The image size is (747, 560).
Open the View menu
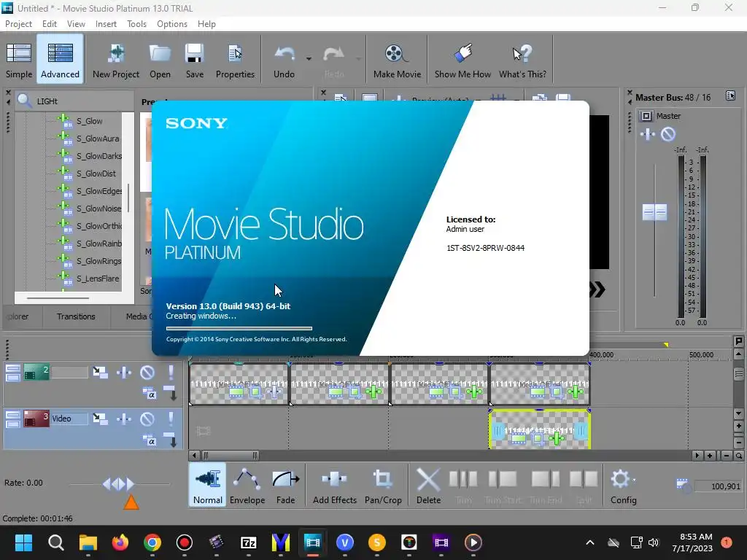[76, 24]
